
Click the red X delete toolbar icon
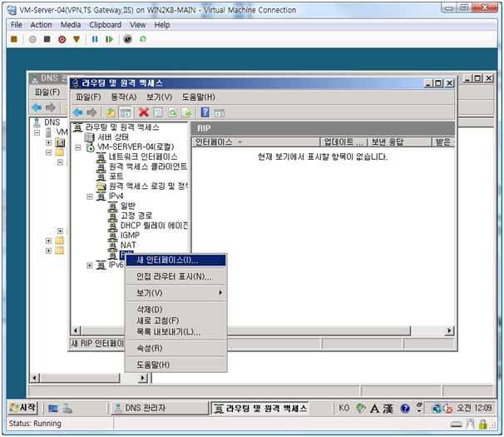(x=144, y=112)
